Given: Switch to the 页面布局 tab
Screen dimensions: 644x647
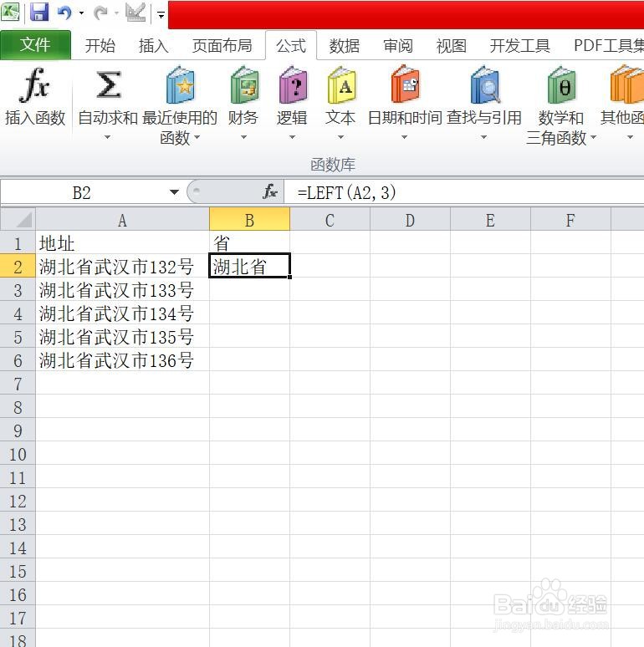Looking at the screenshot, I should 222,45.
